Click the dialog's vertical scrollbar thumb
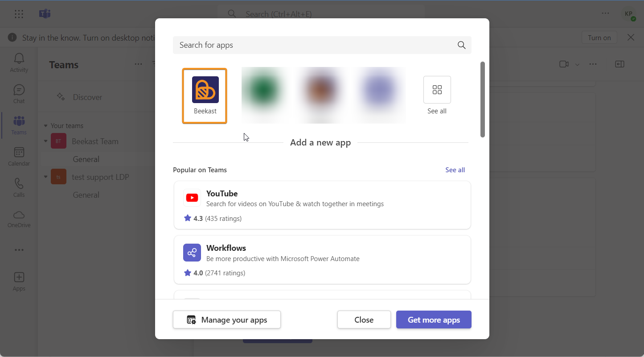The height and width of the screenshot is (357, 644). click(483, 99)
